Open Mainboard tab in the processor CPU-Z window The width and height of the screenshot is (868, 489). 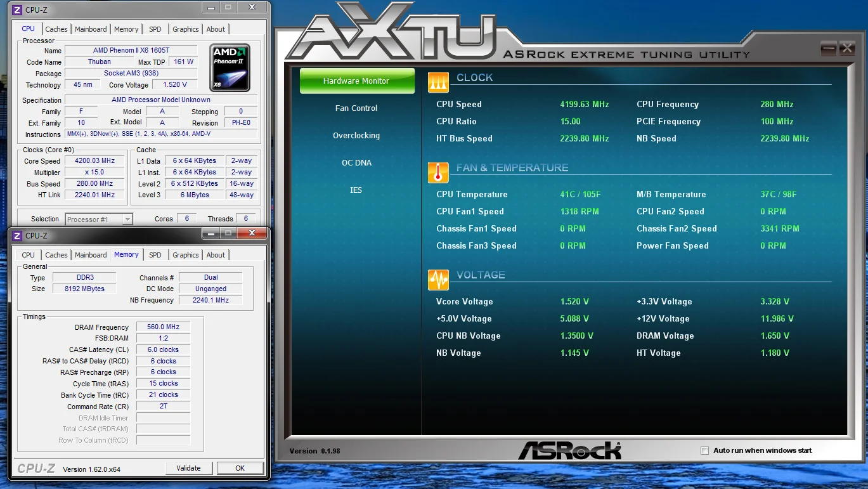91,29
